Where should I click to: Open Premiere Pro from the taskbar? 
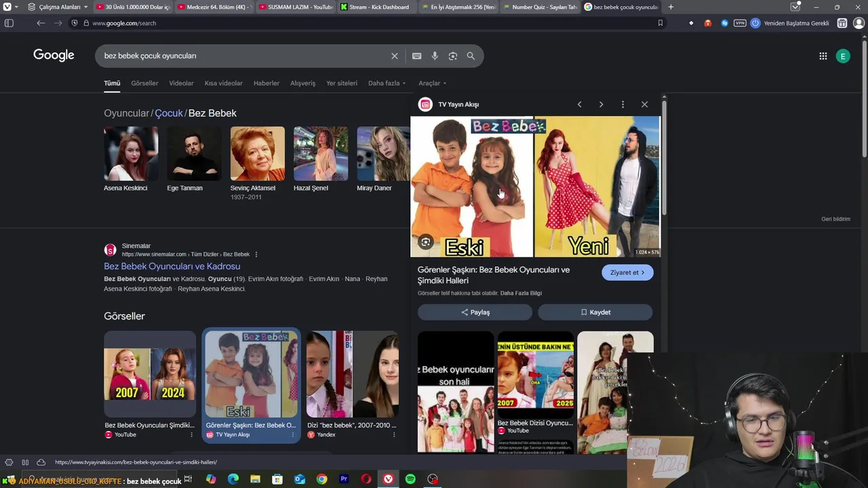344,479
